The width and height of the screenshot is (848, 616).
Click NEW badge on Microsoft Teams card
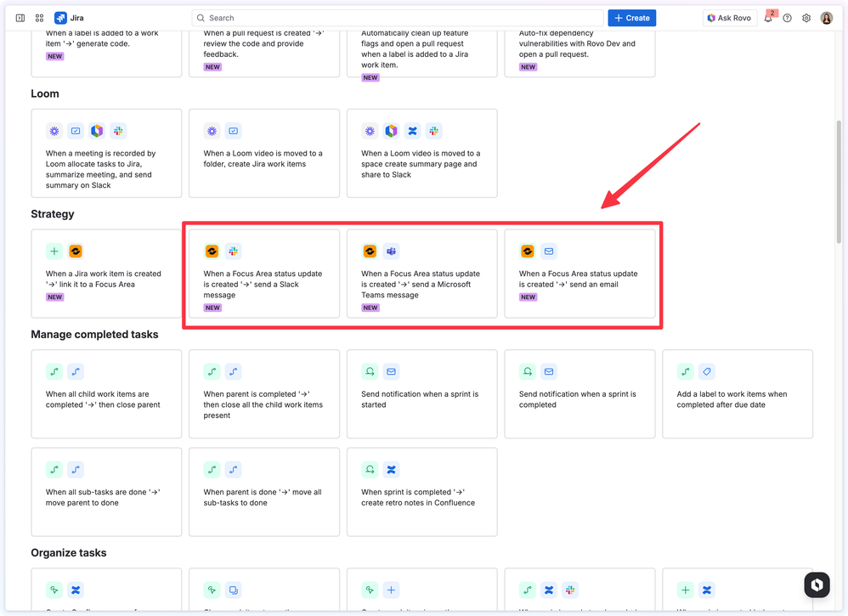[x=370, y=308]
